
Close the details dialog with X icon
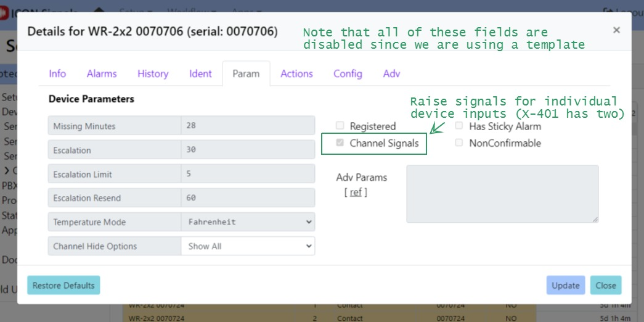tap(616, 30)
